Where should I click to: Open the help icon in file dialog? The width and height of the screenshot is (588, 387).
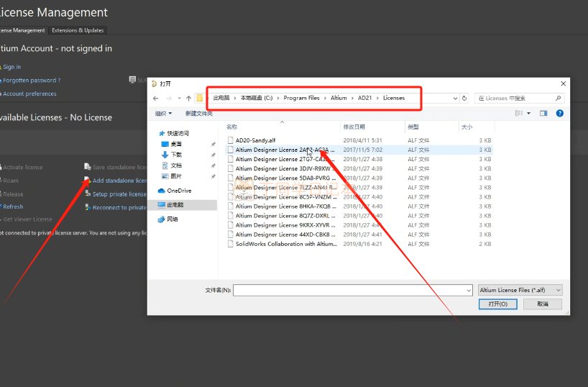[x=559, y=113]
